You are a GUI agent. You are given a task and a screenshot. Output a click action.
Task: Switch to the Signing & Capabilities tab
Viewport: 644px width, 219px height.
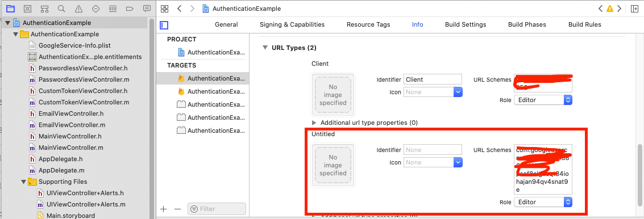[x=292, y=24]
